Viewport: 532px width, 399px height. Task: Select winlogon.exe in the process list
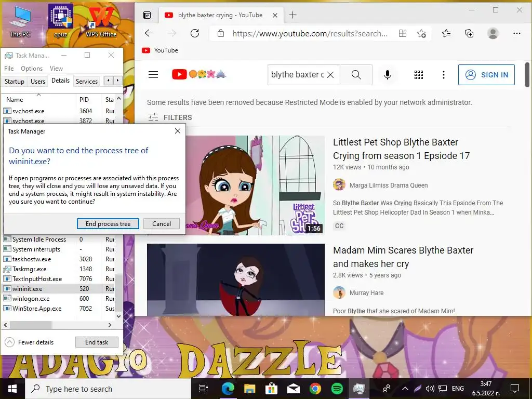pos(59,299)
